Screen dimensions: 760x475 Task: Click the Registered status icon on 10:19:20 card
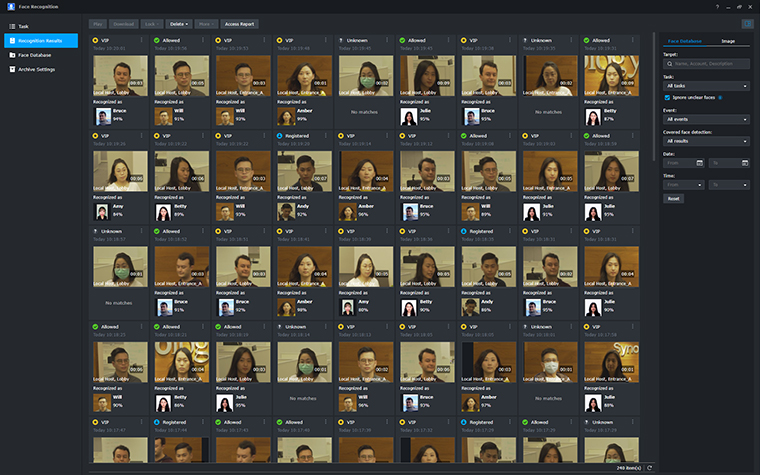(279, 136)
